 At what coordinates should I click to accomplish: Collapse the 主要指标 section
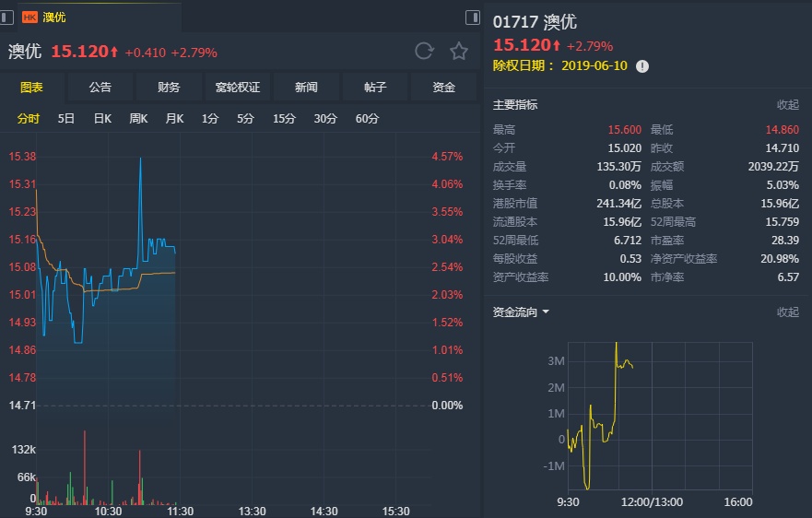(788, 105)
